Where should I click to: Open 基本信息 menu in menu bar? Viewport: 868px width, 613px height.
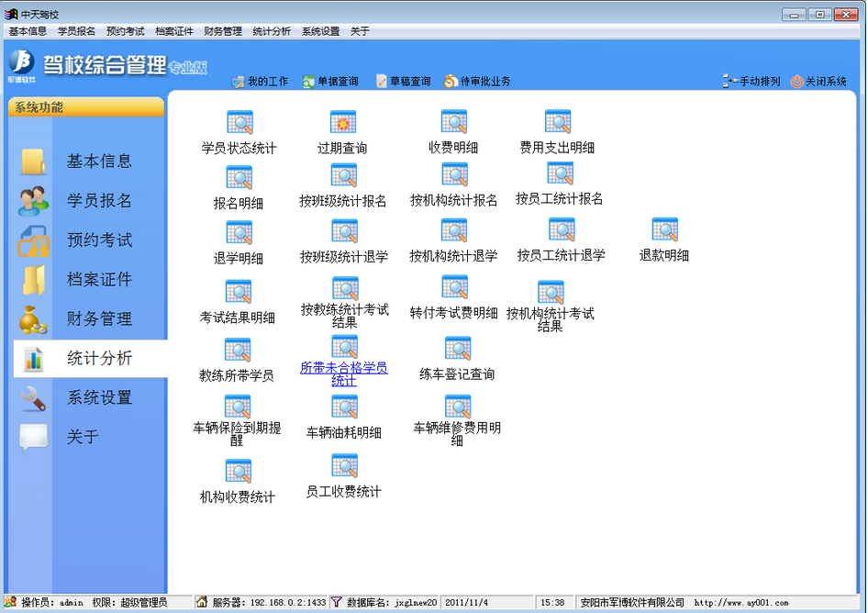click(28, 31)
